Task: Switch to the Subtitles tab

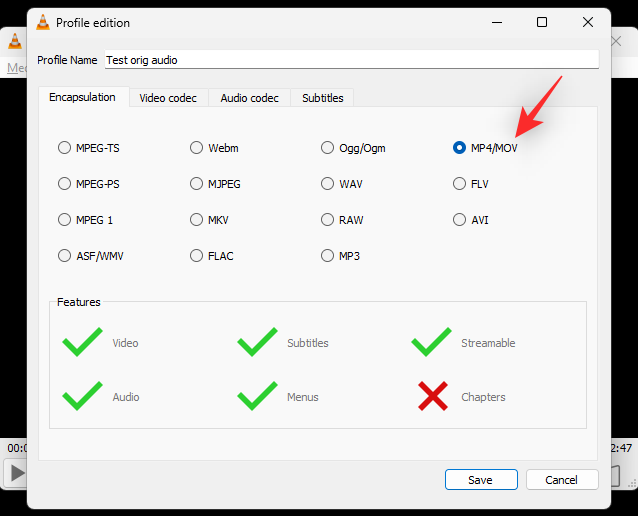Action: (x=322, y=98)
